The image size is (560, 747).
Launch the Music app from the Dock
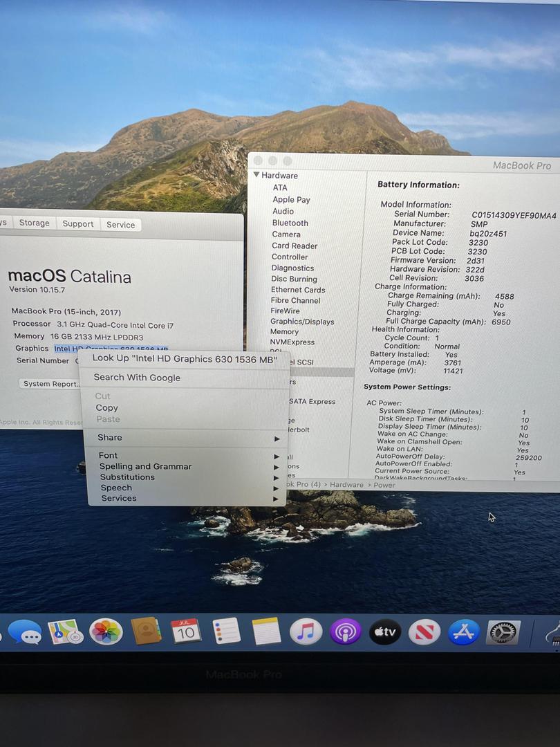click(306, 631)
